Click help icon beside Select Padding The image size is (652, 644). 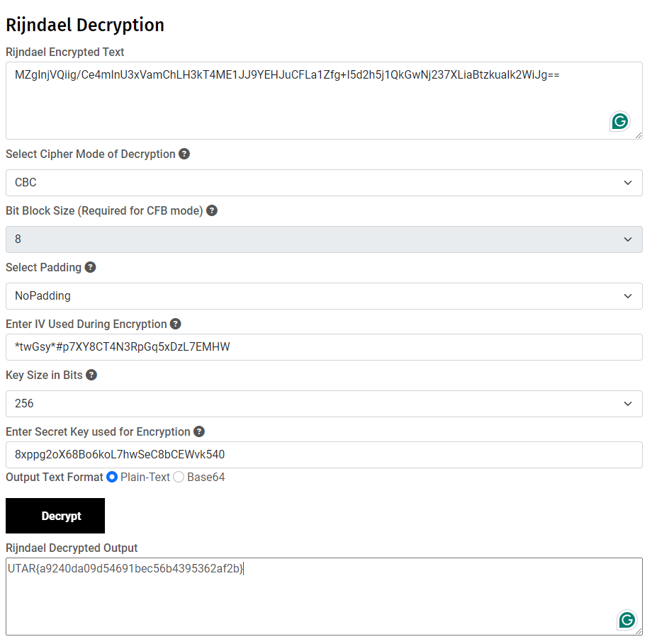click(90, 267)
